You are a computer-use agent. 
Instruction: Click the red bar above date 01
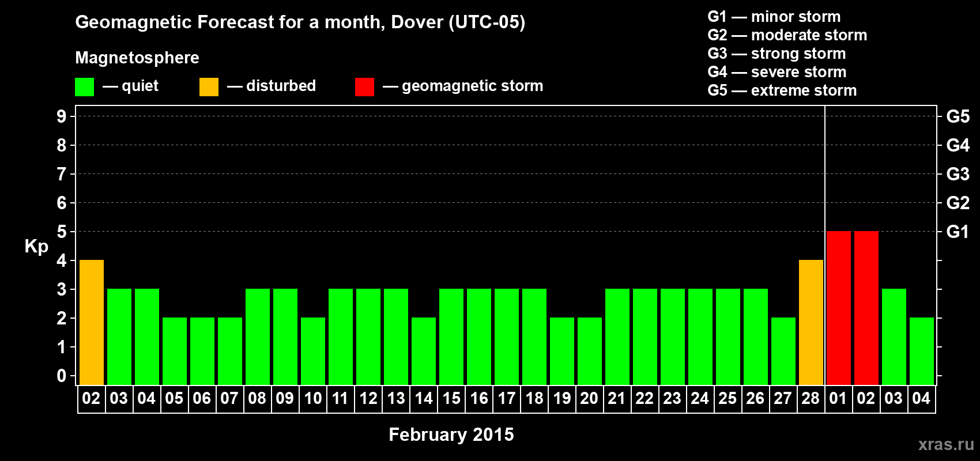click(839, 308)
